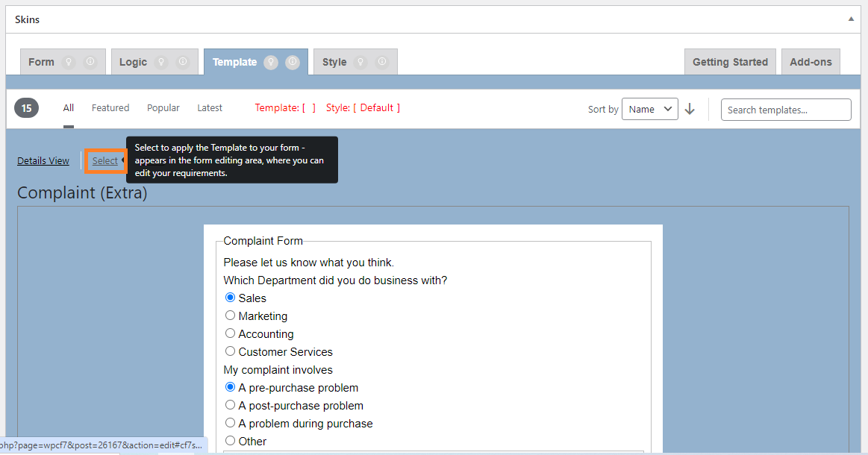
Task: Reverse sort order with the down arrow
Action: [x=690, y=109]
